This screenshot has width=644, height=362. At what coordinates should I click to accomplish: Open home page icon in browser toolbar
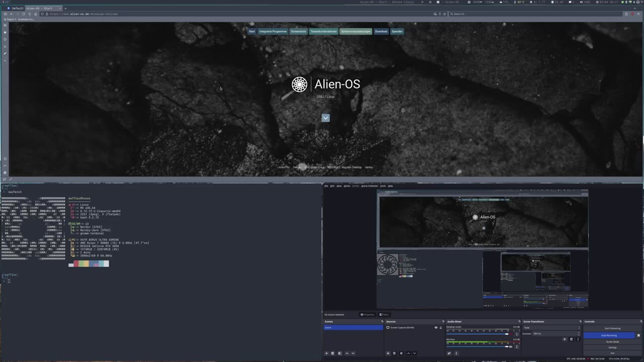coord(36,14)
